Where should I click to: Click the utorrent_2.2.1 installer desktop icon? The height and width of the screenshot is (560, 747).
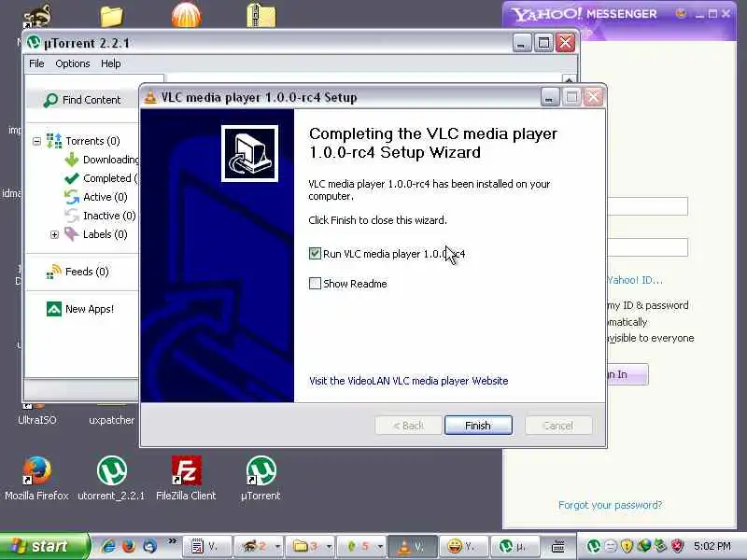111,470
